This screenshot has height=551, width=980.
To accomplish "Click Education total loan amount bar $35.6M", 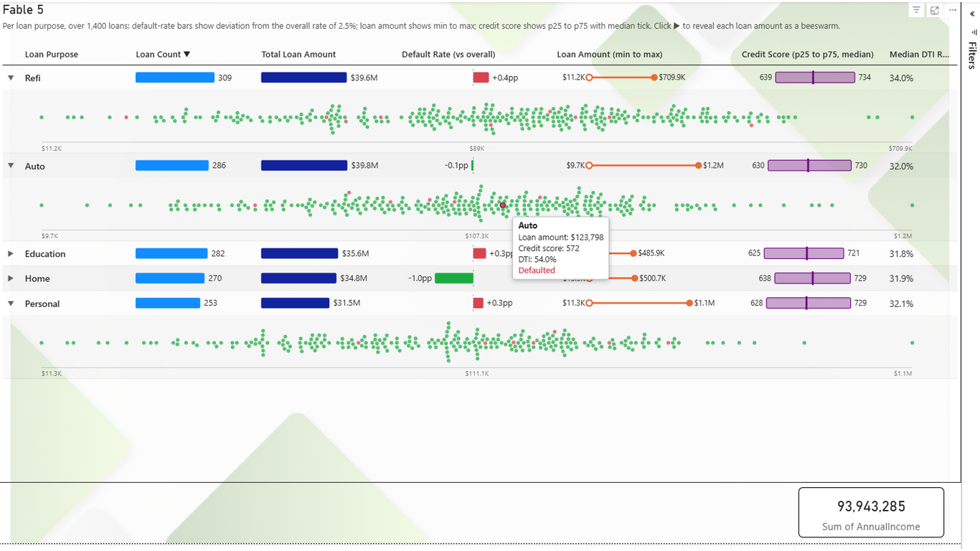I will pyautogui.click(x=300, y=253).
